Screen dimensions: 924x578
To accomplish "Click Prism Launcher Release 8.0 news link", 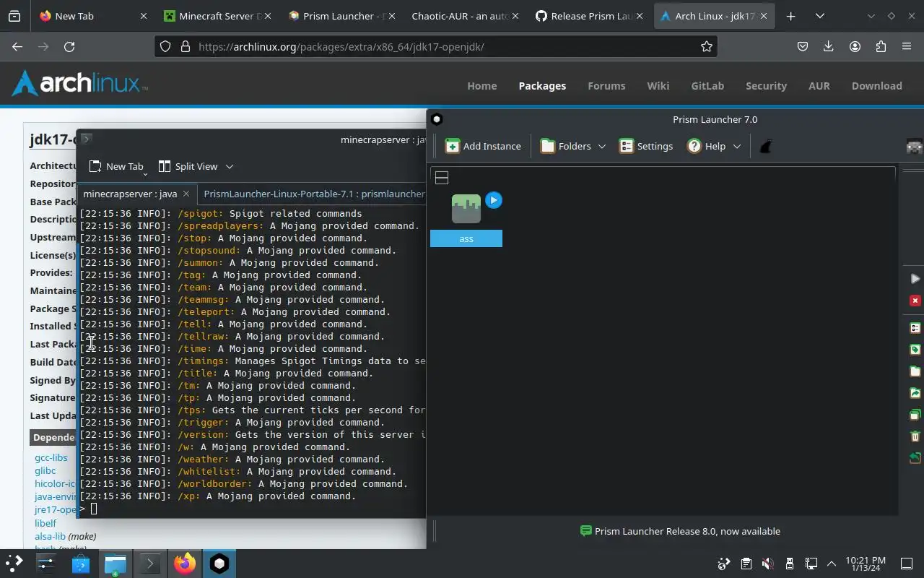I will 680,531.
